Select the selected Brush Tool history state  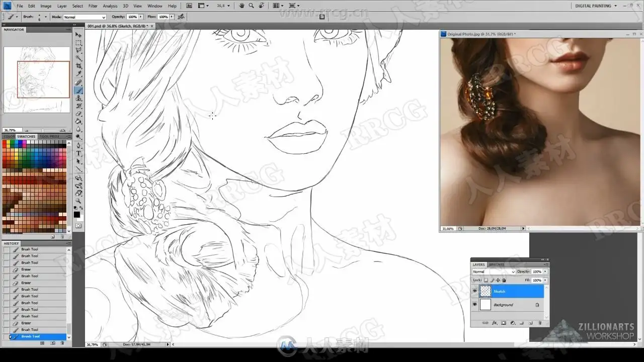coord(38,336)
